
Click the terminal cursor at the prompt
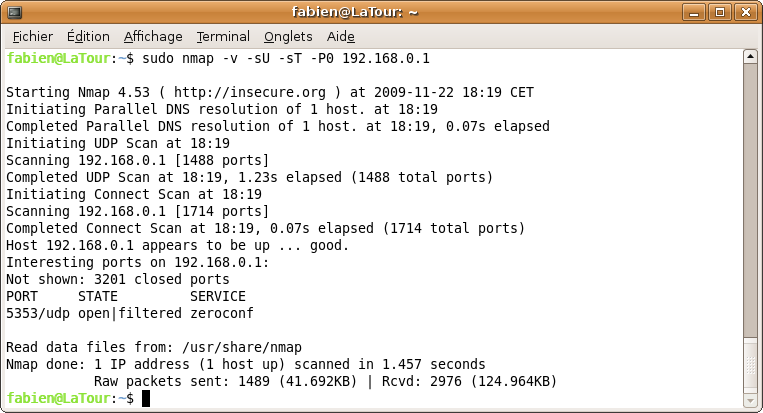click(x=146, y=398)
